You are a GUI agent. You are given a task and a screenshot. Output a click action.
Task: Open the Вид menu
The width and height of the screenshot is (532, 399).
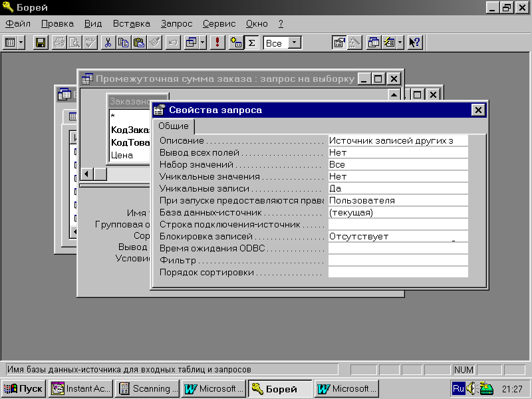point(93,24)
